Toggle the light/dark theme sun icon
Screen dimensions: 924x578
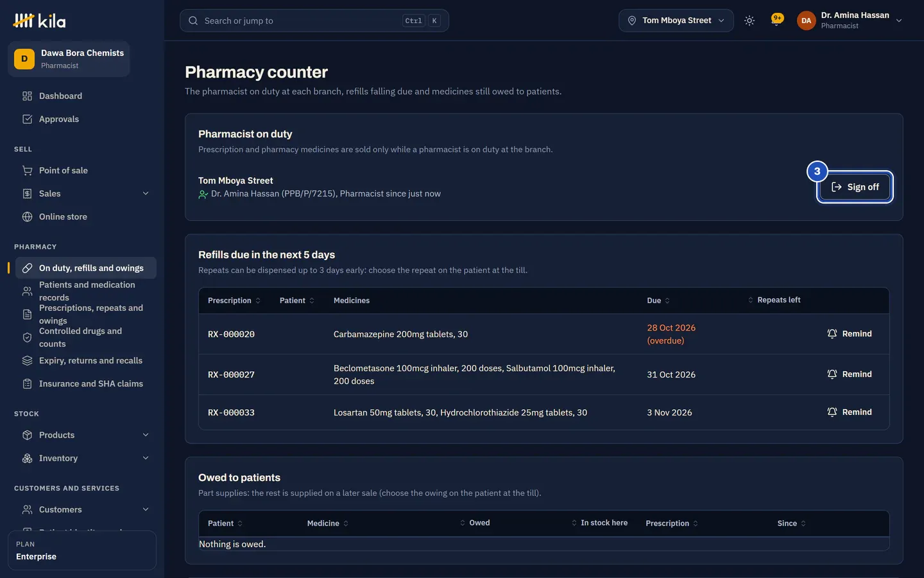(x=749, y=21)
